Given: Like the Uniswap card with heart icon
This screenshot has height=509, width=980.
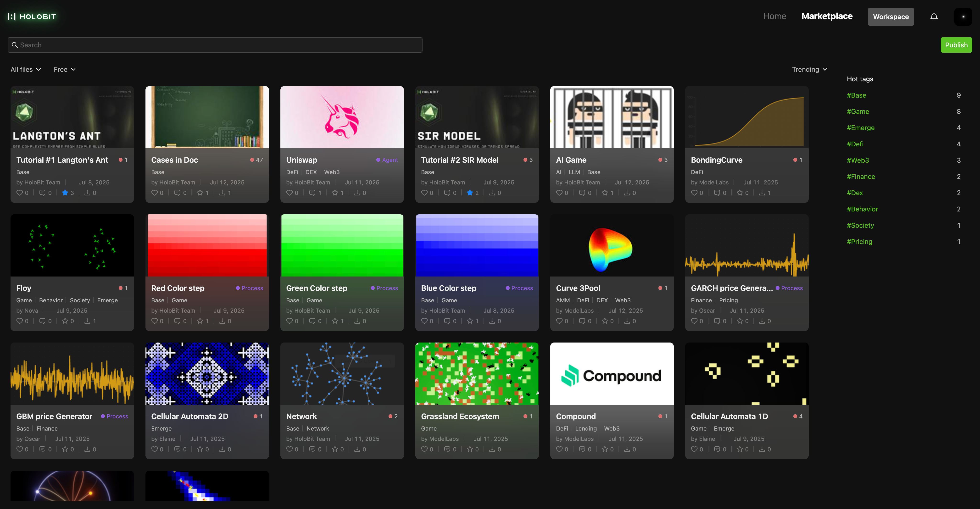Looking at the screenshot, I should (x=290, y=193).
